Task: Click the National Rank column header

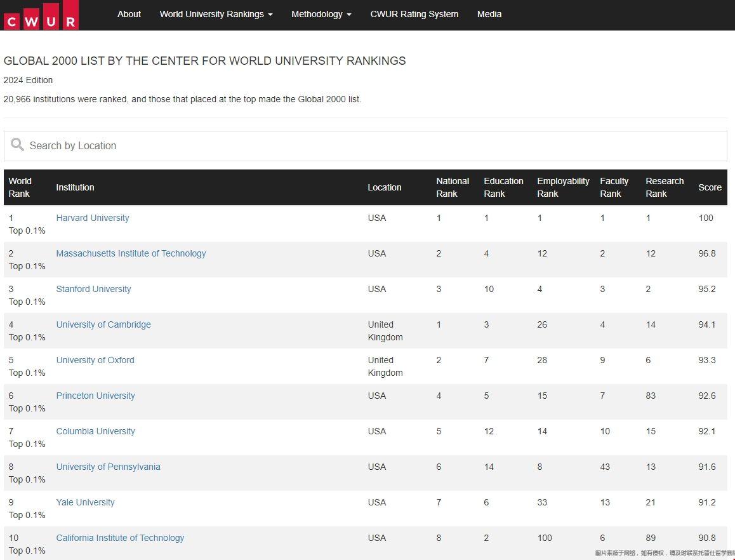Action: 453,187
